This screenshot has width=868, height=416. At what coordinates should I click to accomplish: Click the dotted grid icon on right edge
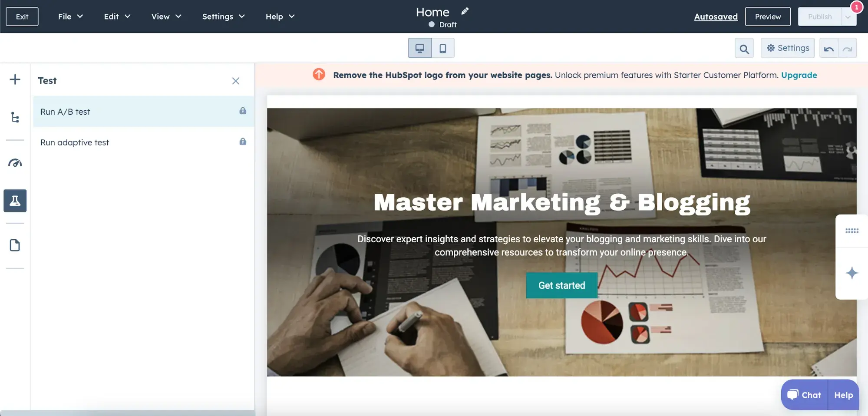pyautogui.click(x=851, y=231)
